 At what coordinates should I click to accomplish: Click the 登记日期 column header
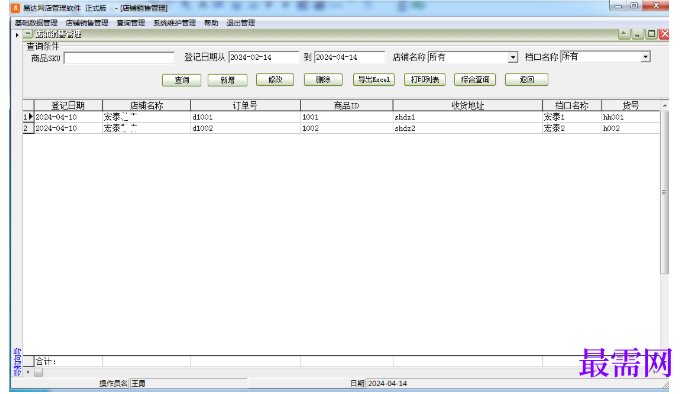[68, 105]
